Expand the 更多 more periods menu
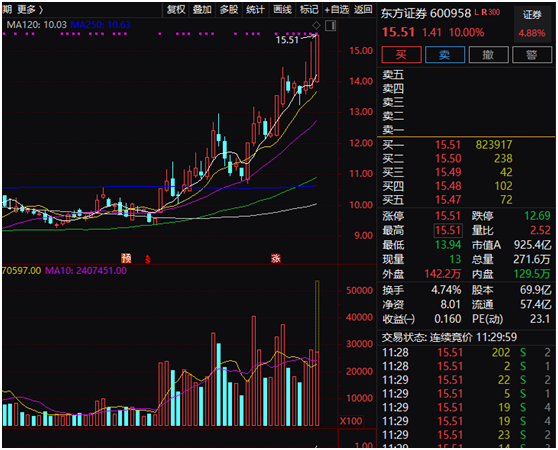The image size is (558, 450). pos(30,10)
